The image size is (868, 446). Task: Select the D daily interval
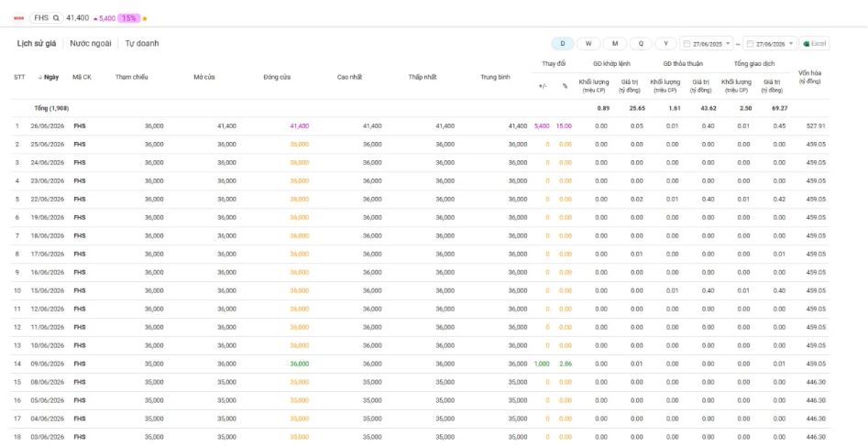[x=563, y=43]
